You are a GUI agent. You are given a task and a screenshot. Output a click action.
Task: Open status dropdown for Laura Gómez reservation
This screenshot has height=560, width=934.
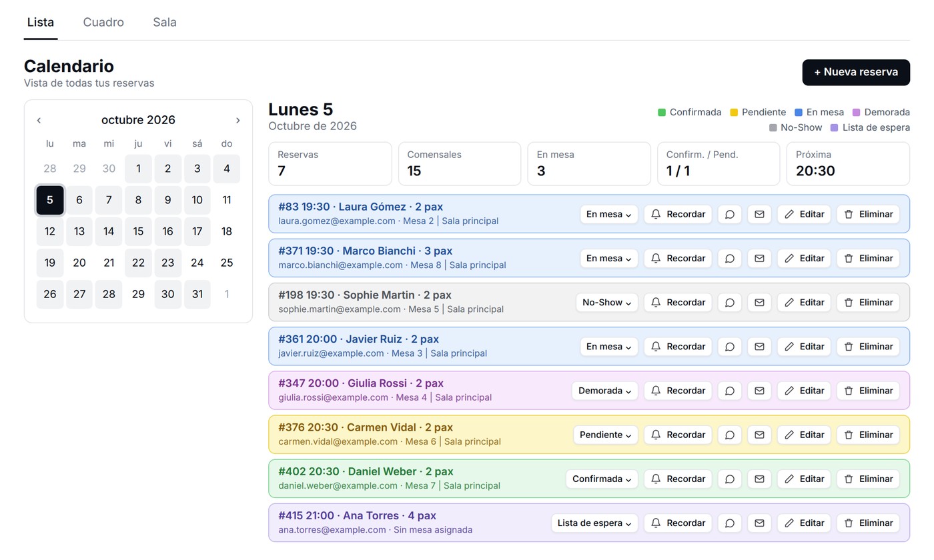click(x=609, y=214)
